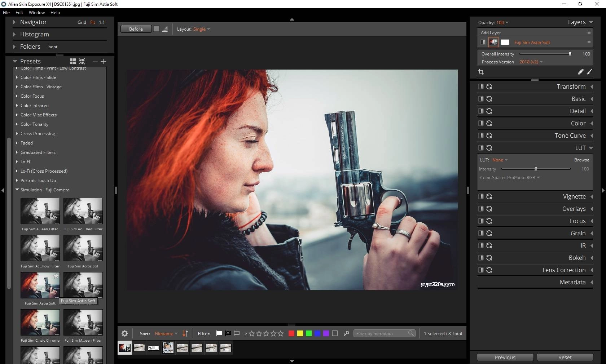Reset the Vignette panel settings
The height and width of the screenshot is (364, 606).
click(x=489, y=196)
